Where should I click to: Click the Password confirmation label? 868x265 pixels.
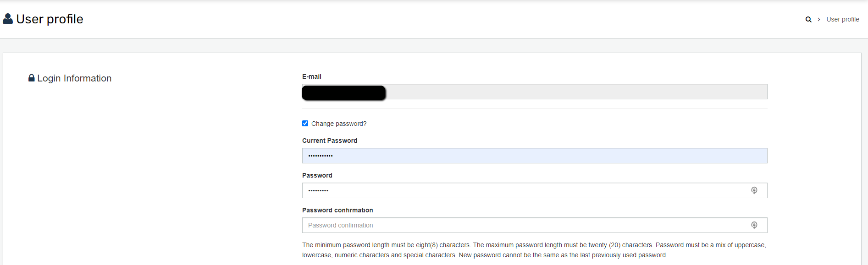click(x=337, y=210)
